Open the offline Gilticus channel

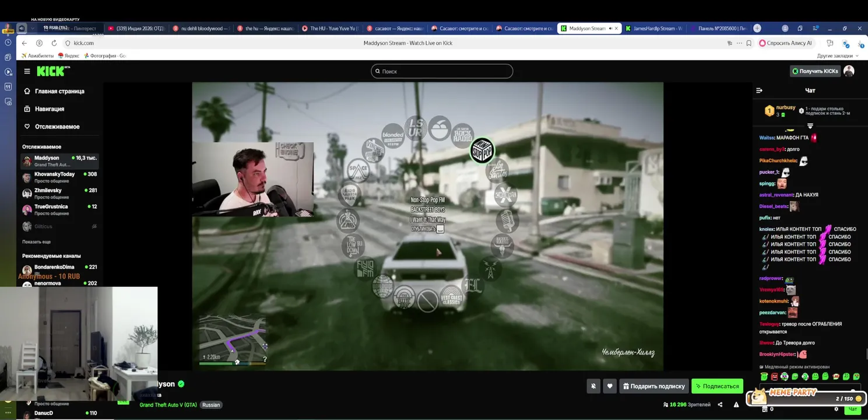(x=59, y=226)
